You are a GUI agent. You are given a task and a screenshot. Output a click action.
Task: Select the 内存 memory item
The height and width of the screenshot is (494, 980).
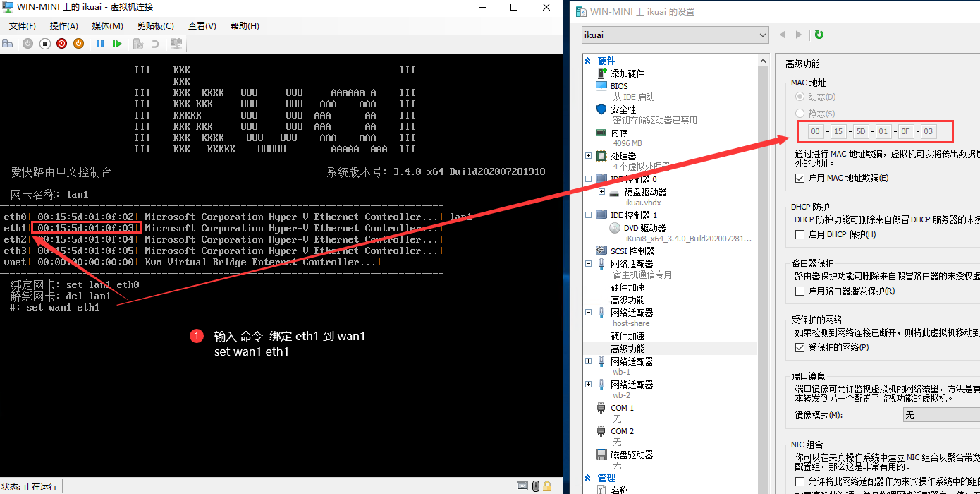(x=619, y=133)
